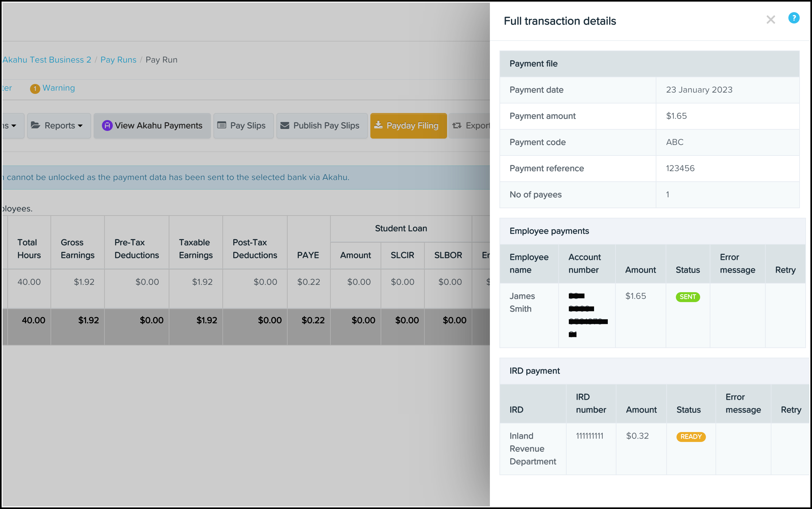The height and width of the screenshot is (509, 812).
Task: Click the Akahu icon on View Akahu Payments
Action: [107, 125]
